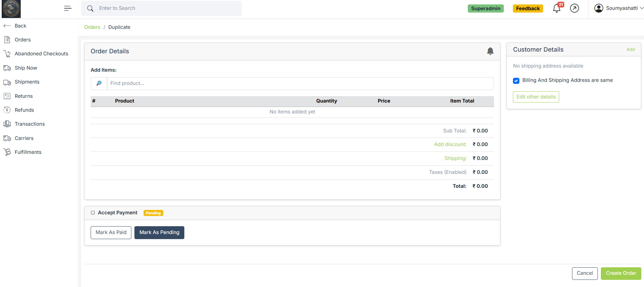This screenshot has width=644, height=287.
Task: Open Abandoned Checkouts in sidebar
Action: coord(41,54)
